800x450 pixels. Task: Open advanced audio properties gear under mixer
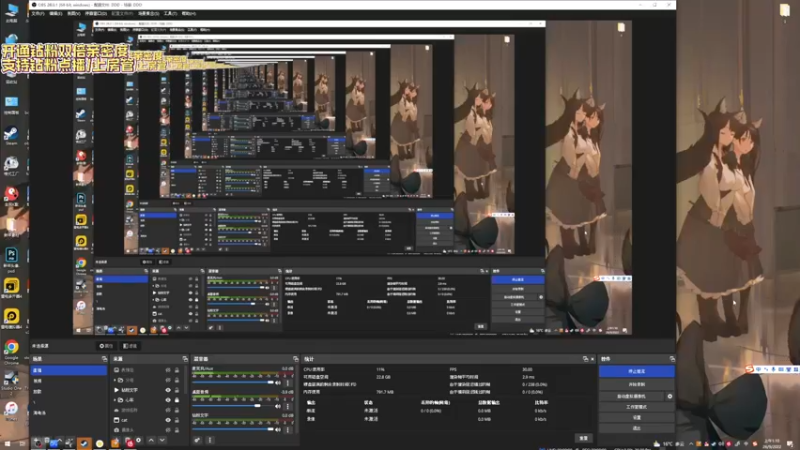click(x=197, y=440)
